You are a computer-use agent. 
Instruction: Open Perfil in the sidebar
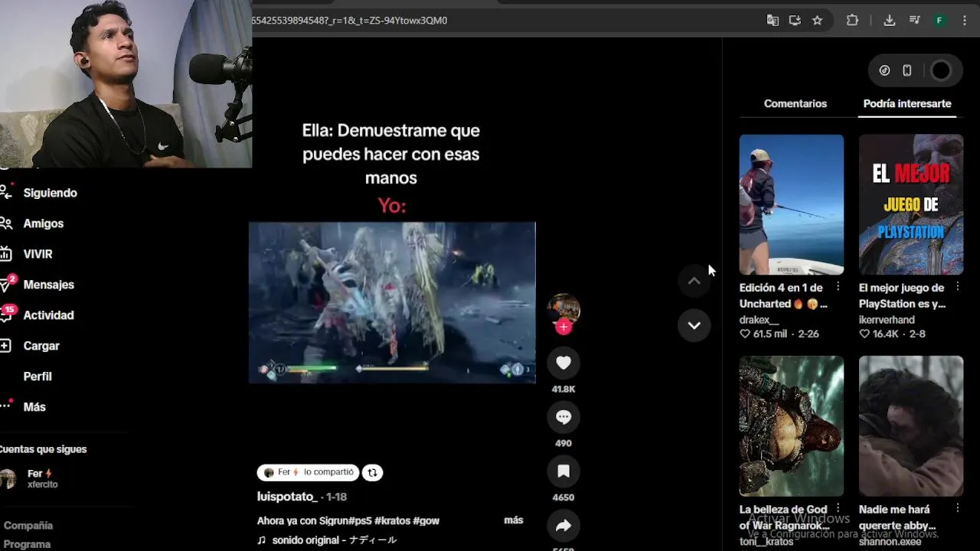tap(38, 377)
